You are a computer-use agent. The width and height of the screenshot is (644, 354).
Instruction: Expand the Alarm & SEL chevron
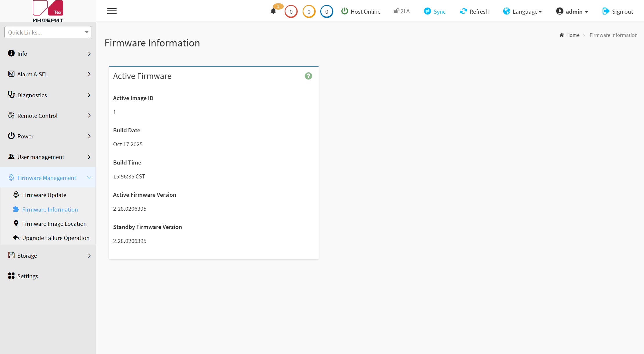click(x=89, y=74)
